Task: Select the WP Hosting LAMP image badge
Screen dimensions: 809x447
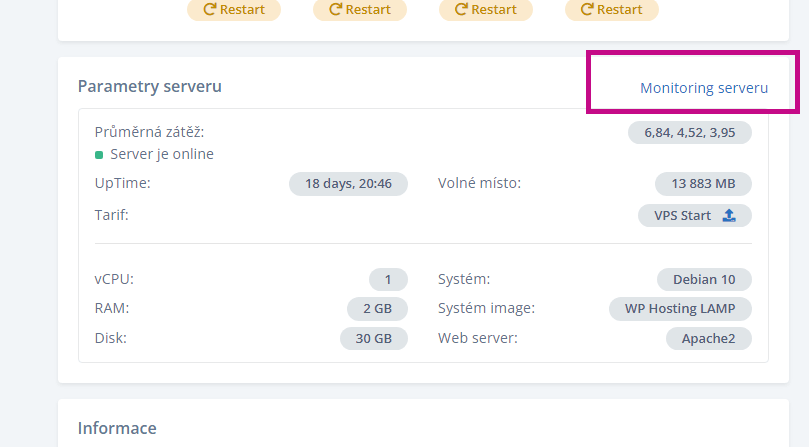Action: pos(680,309)
